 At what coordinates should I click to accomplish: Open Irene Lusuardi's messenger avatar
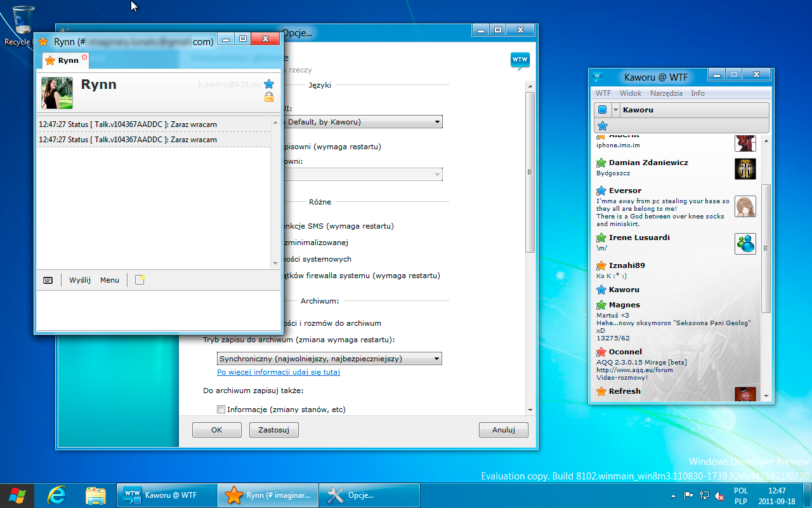tap(745, 244)
